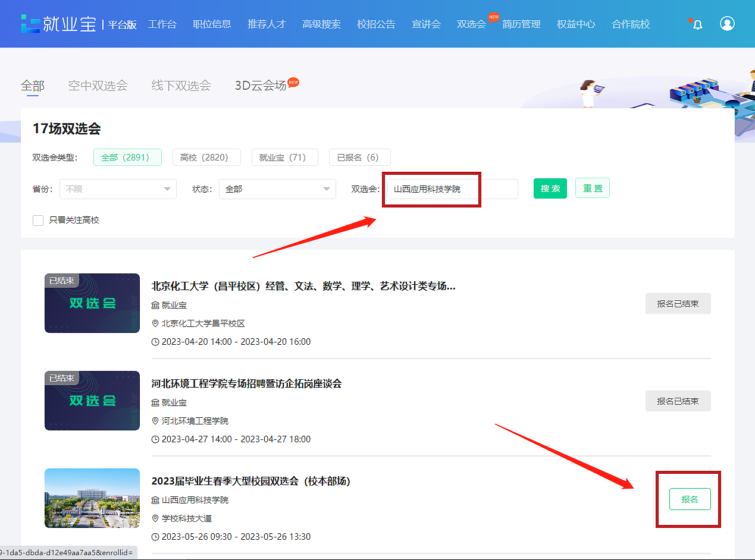The image size is (755, 560).
Task: Click the 双选会 search input field
Action: (x=452, y=189)
